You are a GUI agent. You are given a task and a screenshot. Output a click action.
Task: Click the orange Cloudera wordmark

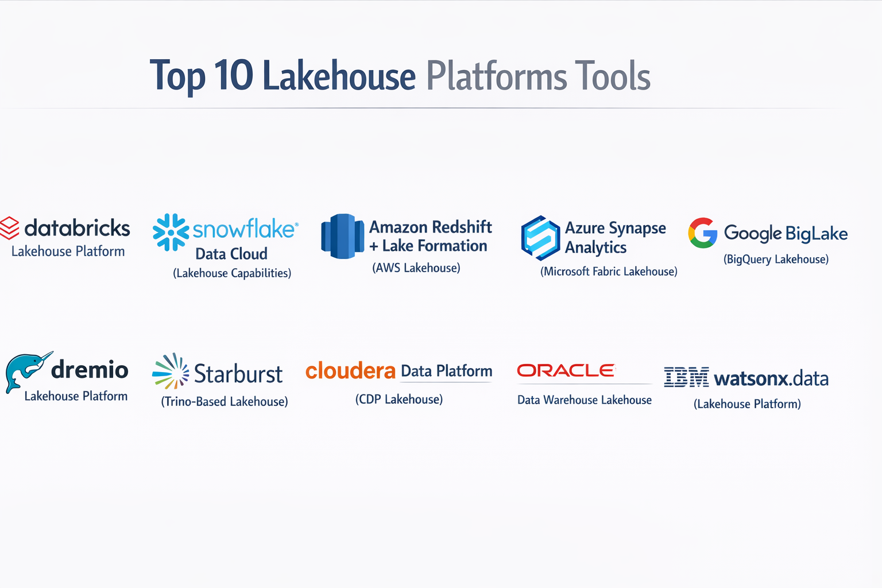coord(350,371)
